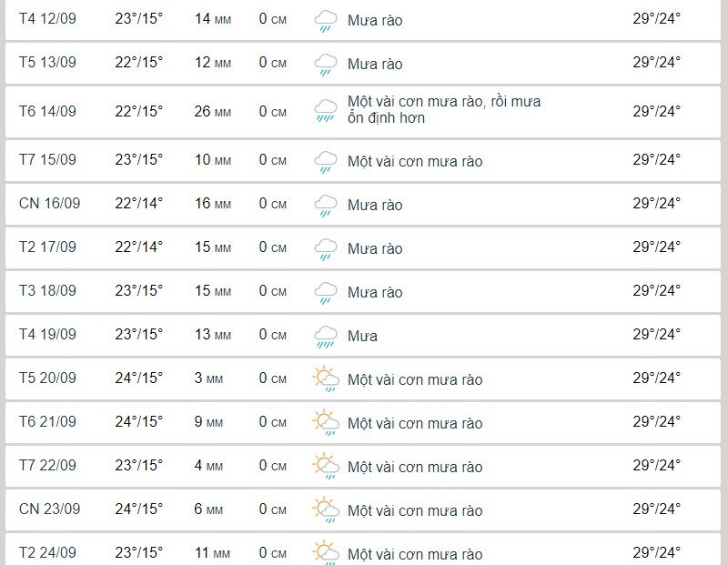Select the T2 17/09 date
728x565 pixels.
(47, 247)
